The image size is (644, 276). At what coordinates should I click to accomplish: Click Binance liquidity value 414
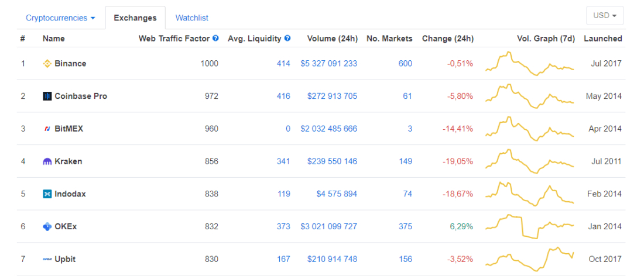[283, 64]
